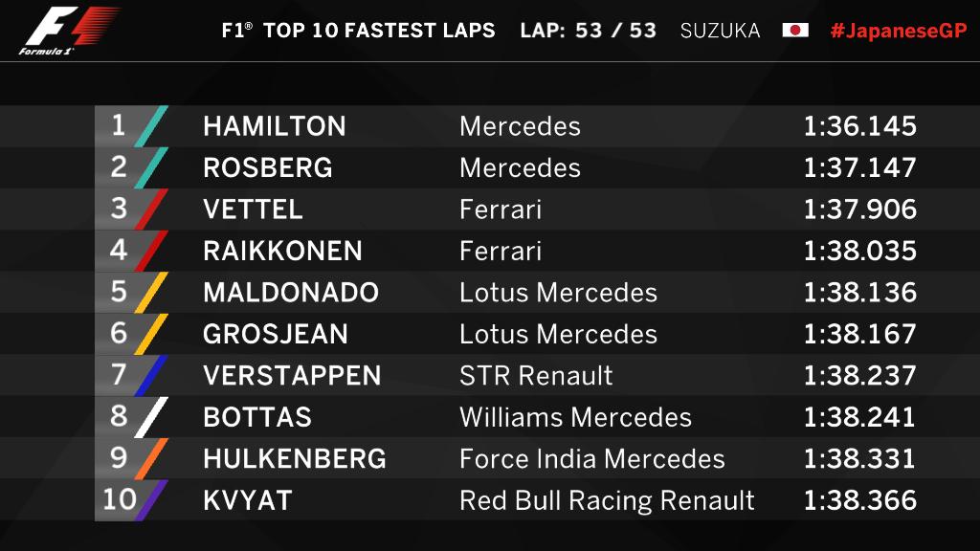Click the Suzuka circuit label

click(x=720, y=31)
